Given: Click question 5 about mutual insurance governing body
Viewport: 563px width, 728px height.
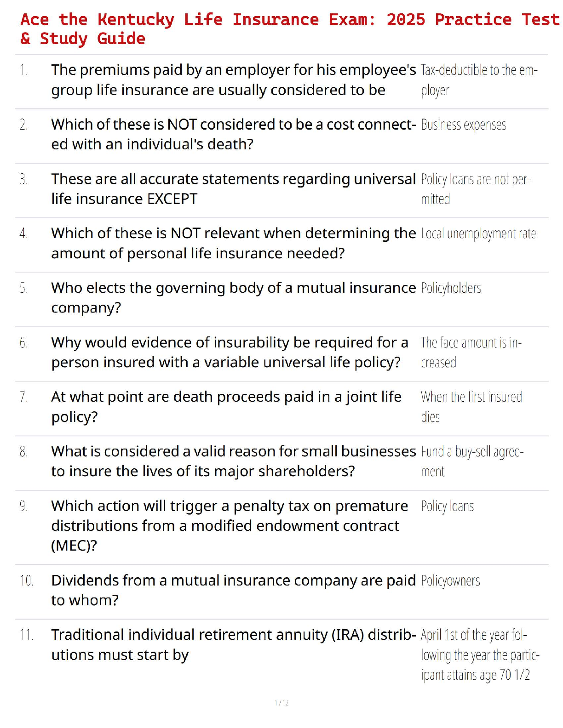Looking at the screenshot, I should 233,297.
